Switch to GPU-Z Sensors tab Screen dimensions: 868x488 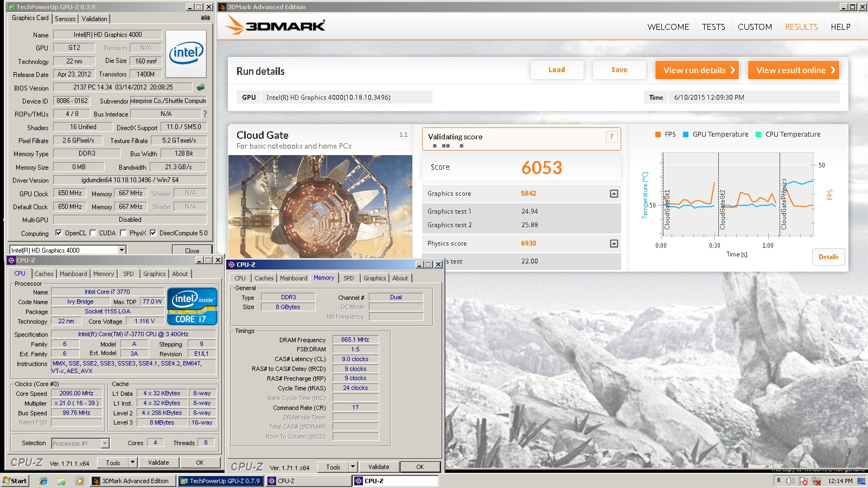click(65, 19)
